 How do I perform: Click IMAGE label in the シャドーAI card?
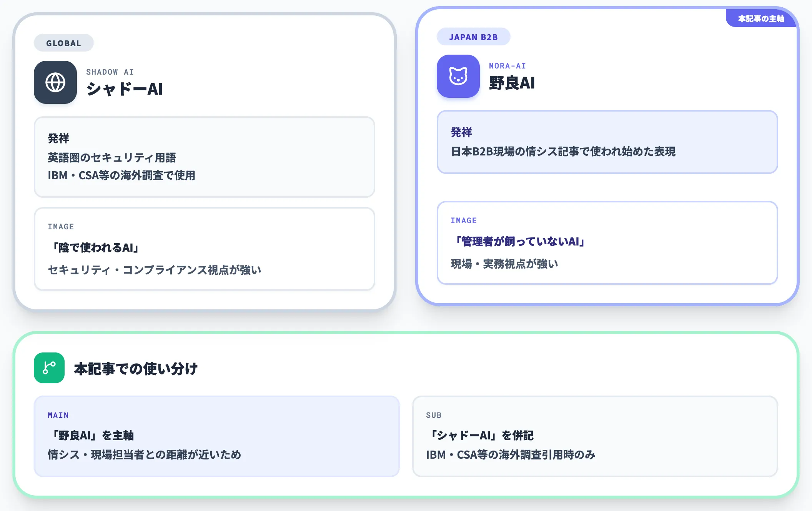61,227
